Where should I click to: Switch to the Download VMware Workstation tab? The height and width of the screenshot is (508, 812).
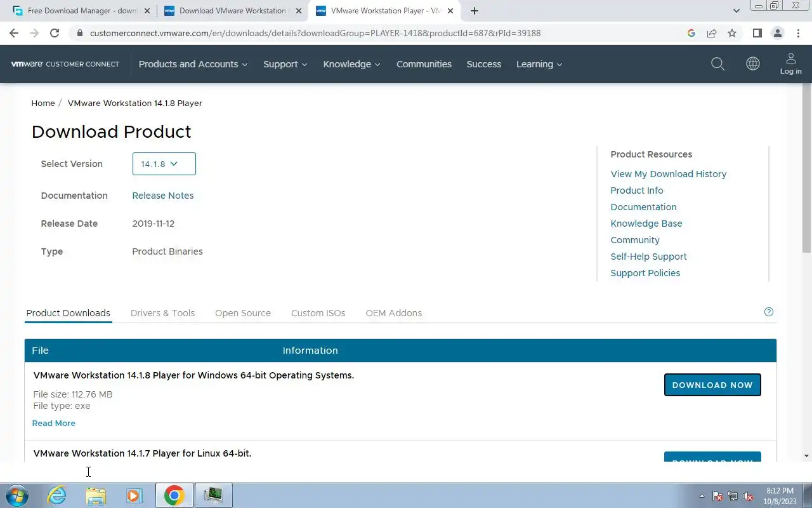[x=232, y=11]
